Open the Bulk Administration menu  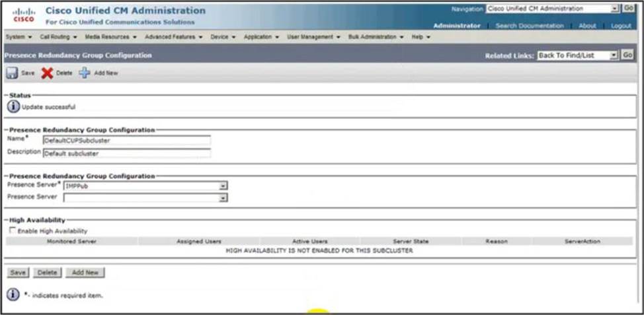(x=376, y=37)
